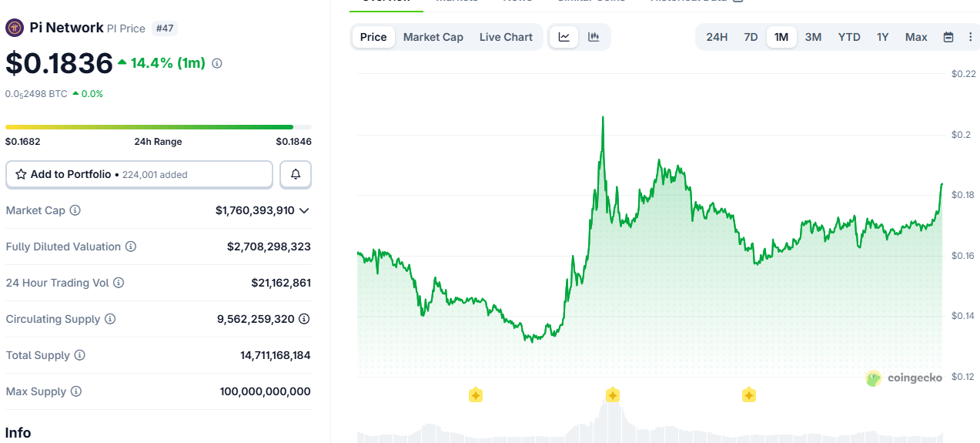Click the info icon beside 9,562,259,320

tap(304, 319)
